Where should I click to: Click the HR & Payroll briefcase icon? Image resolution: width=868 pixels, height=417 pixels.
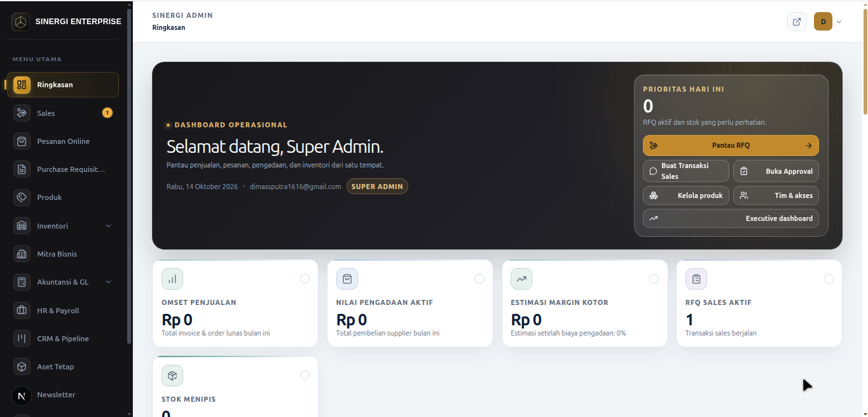tap(22, 311)
